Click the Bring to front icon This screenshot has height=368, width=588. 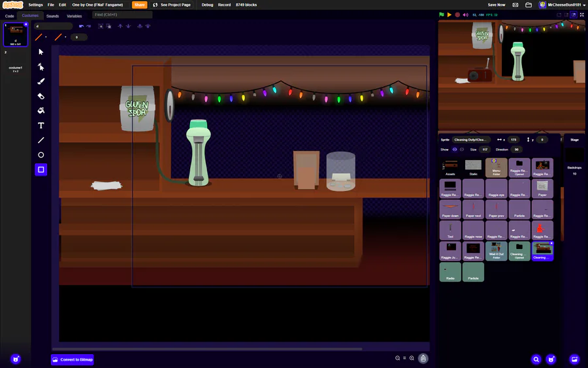(140, 26)
